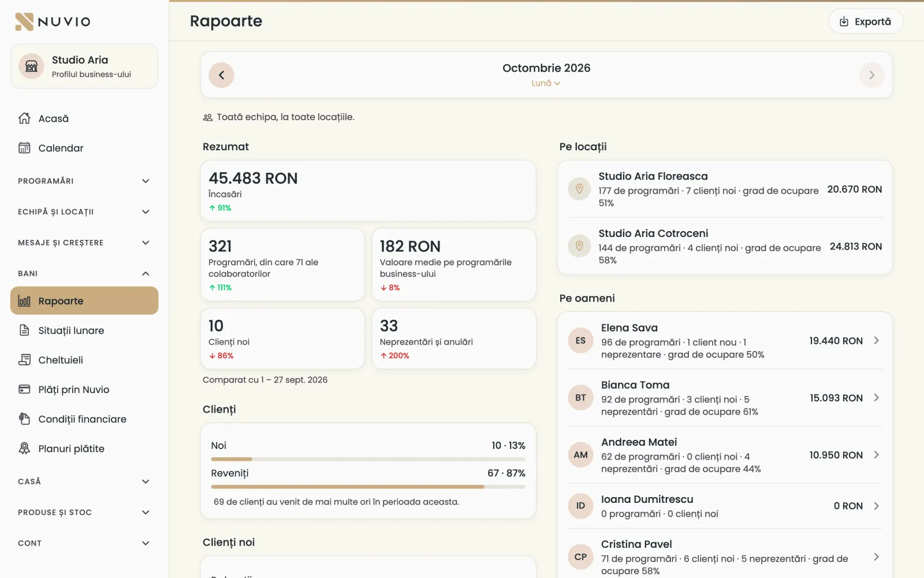Screen dimensions: 924x578
Task: Open Bianca Toma's report details chevron
Action: [x=876, y=398]
